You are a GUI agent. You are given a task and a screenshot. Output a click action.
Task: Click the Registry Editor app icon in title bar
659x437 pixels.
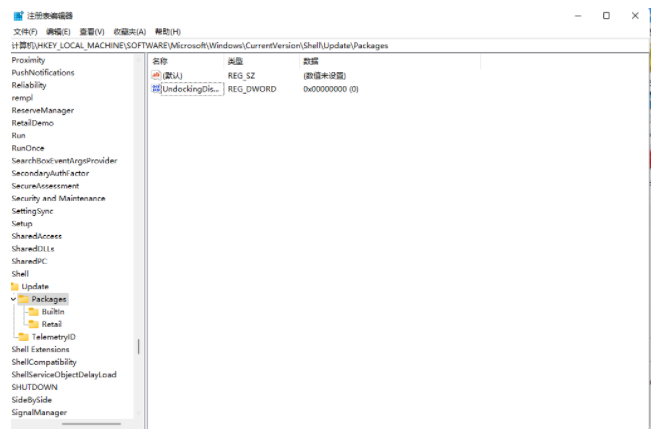pyautogui.click(x=18, y=16)
